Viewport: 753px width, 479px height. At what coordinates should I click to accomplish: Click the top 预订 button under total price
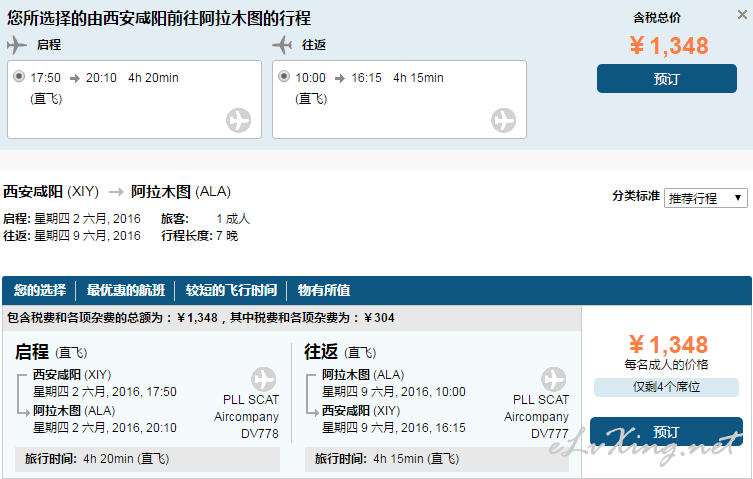tap(667, 79)
